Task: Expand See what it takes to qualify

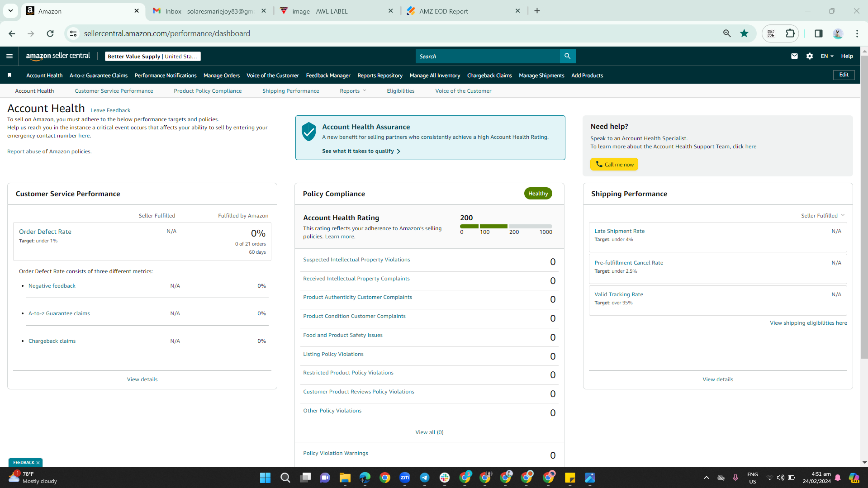Action: (x=361, y=151)
